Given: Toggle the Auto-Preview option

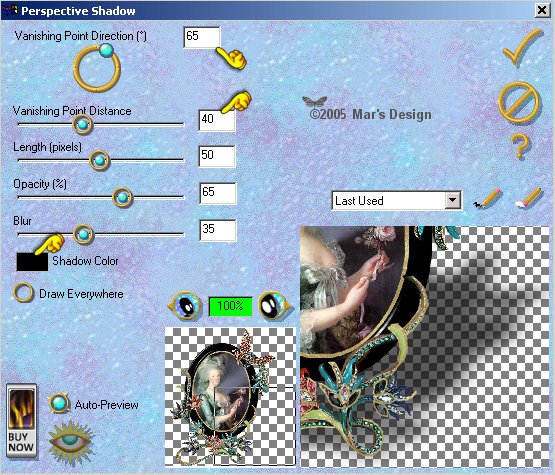Looking at the screenshot, I should pyautogui.click(x=59, y=403).
